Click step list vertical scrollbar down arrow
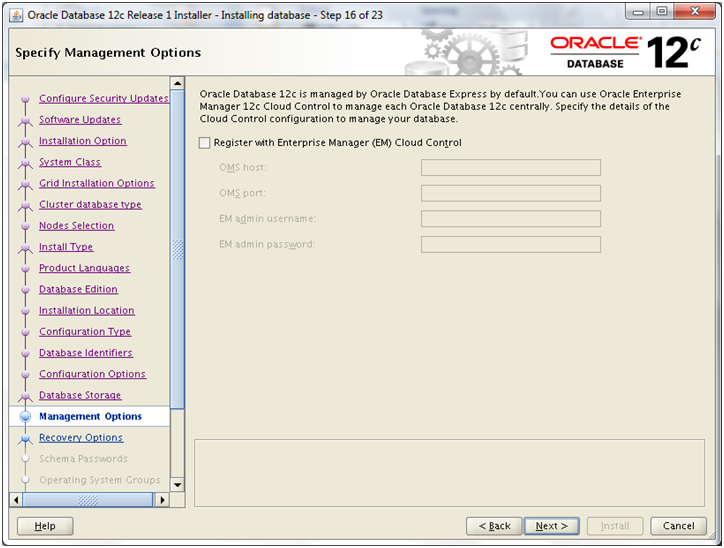 [177, 485]
